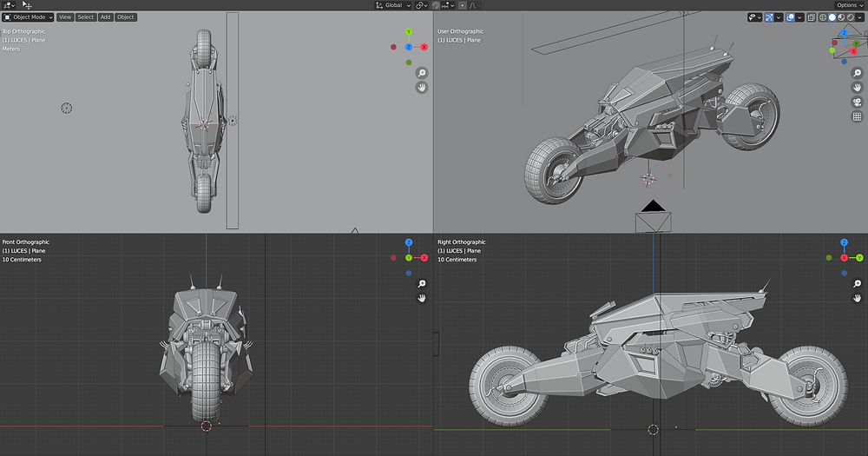Click Z axis on right view gizmo
This screenshot has height=456, width=868.
[845, 242]
